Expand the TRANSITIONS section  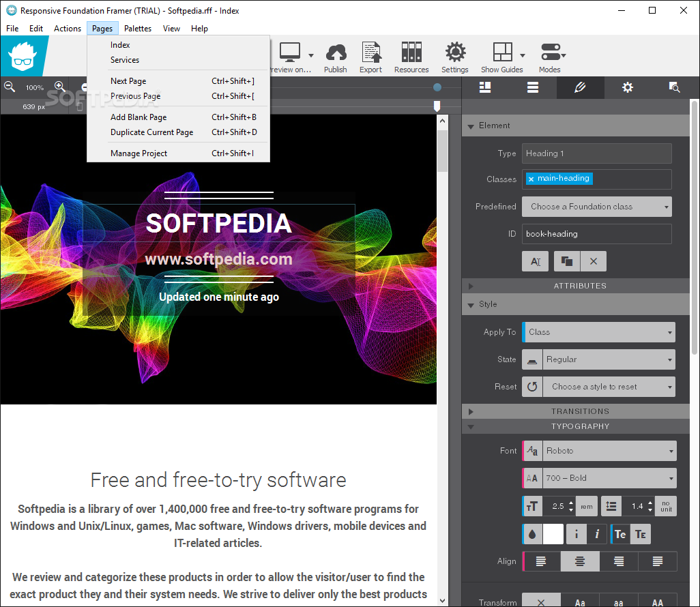coord(471,411)
